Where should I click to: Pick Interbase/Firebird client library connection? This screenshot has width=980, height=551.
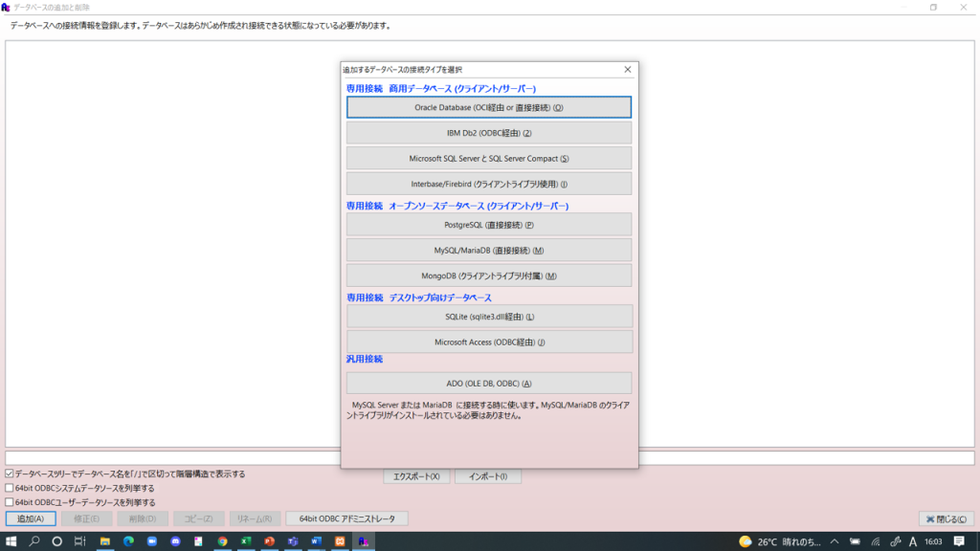(489, 182)
